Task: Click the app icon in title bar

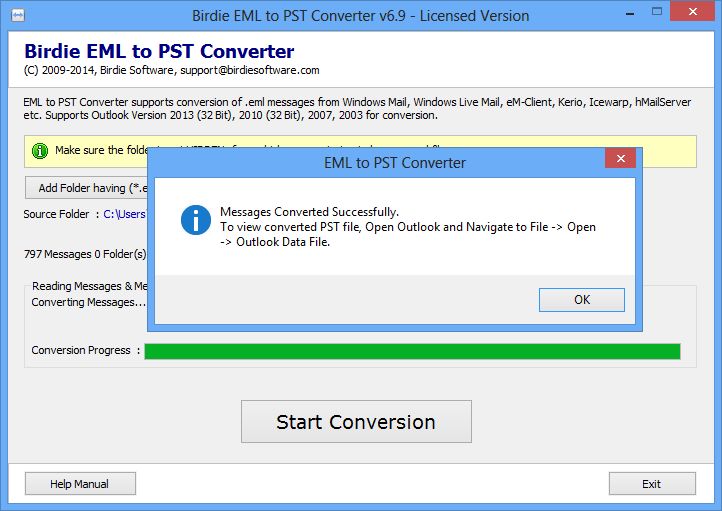Action: click(17, 16)
